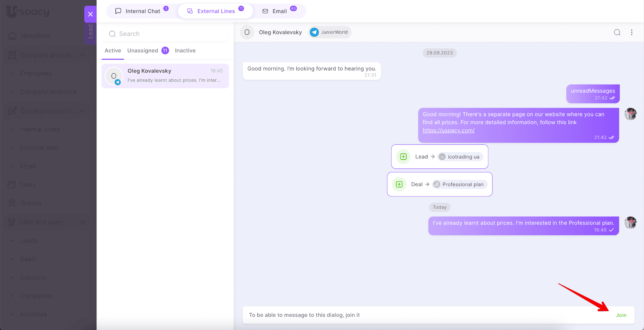Viewport: 644px width, 330px height.
Task: Click the green plus icon beside Lead
Action: (x=403, y=157)
